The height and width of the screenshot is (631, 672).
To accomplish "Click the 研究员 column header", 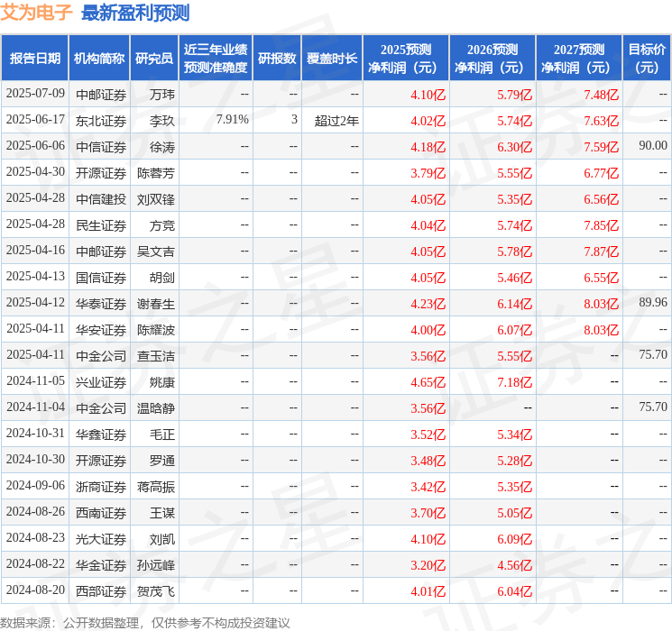I will pos(154,59).
